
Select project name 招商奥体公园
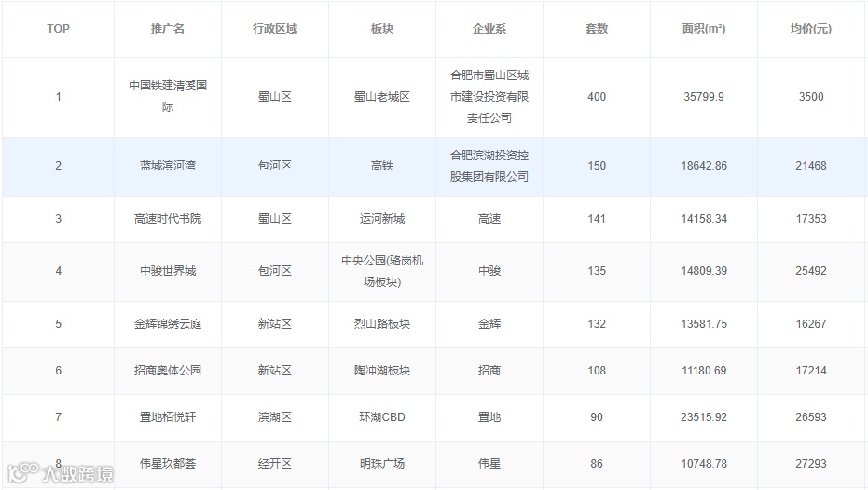click(168, 371)
